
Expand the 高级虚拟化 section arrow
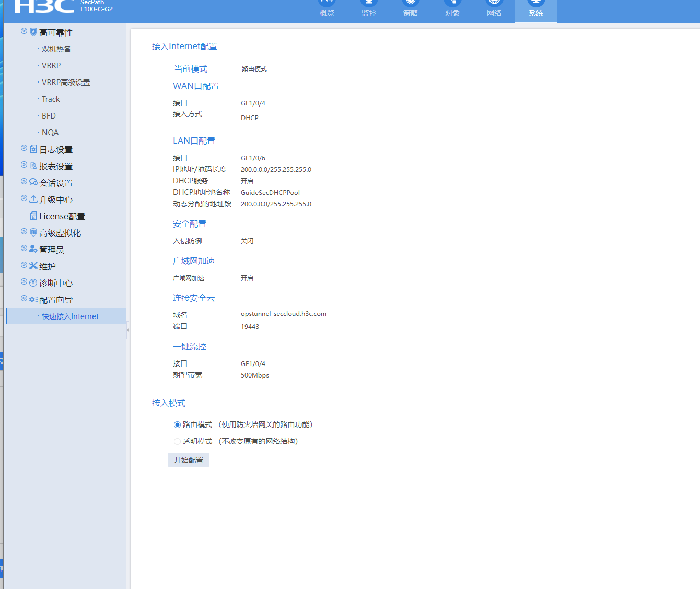(24, 231)
